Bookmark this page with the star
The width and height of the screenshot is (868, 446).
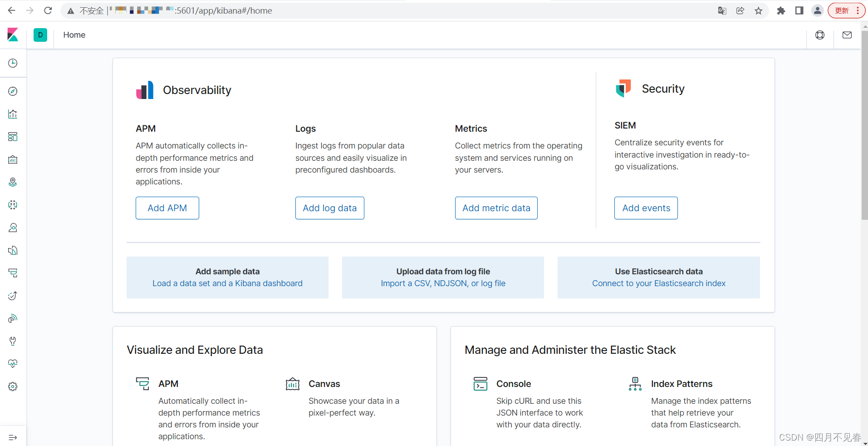(759, 10)
